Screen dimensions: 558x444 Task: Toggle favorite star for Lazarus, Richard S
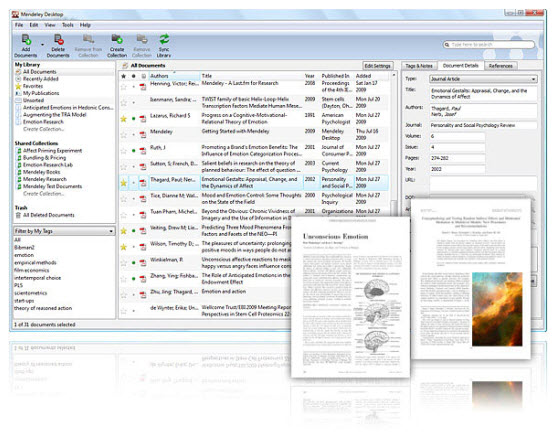tap(123, 119)
